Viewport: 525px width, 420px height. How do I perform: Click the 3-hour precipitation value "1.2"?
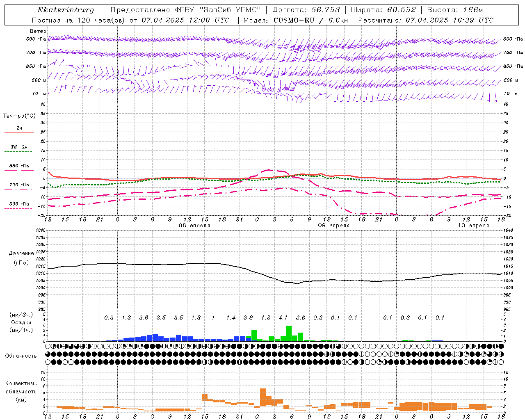266,317
